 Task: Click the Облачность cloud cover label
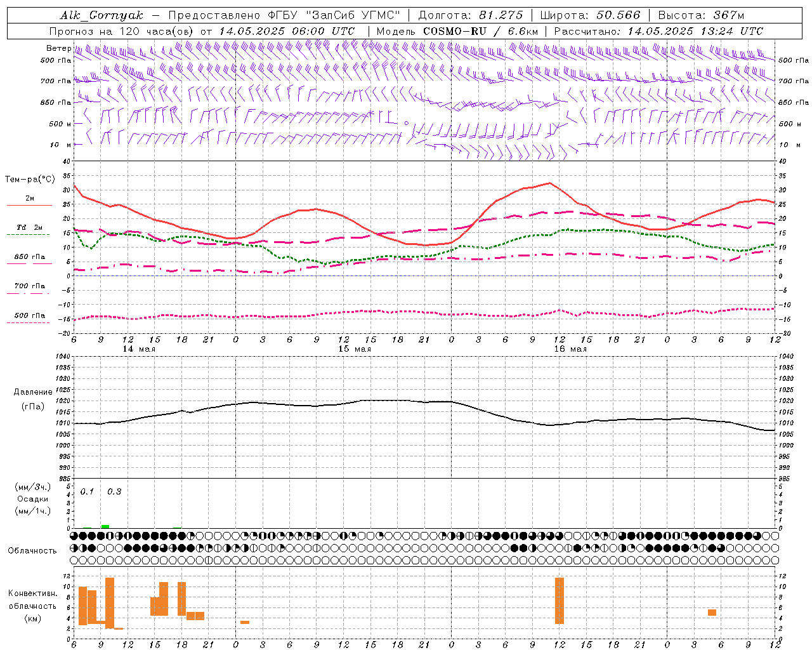[32, 551]
